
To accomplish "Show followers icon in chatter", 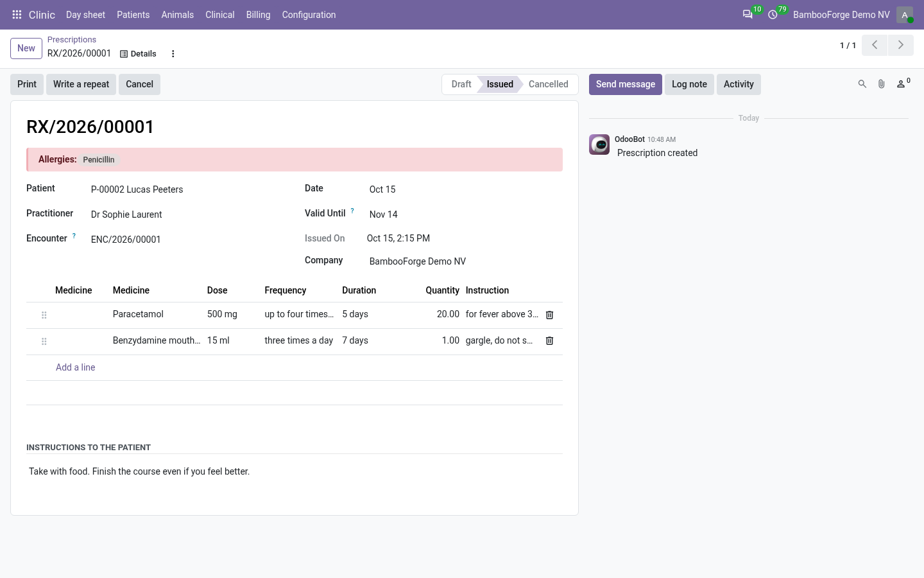I will [x=903, y=83].
